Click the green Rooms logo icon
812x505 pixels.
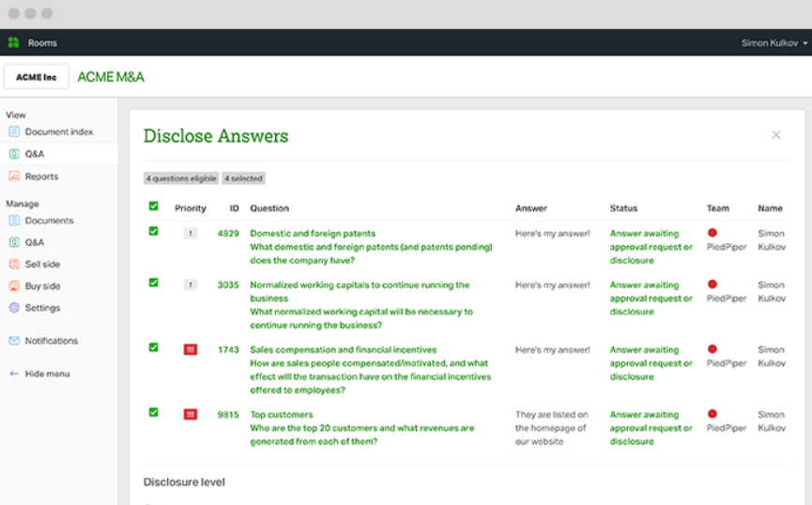point(13,43)
